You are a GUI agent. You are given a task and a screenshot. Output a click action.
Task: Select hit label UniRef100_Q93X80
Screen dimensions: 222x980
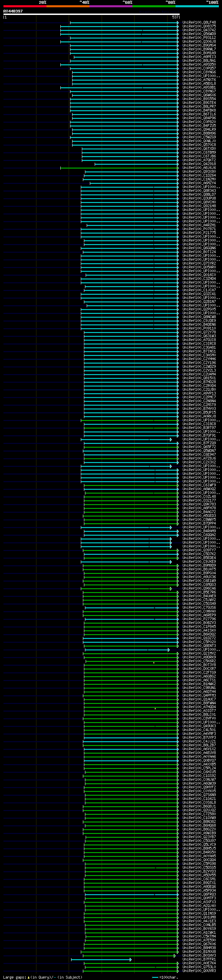[199, 172]
